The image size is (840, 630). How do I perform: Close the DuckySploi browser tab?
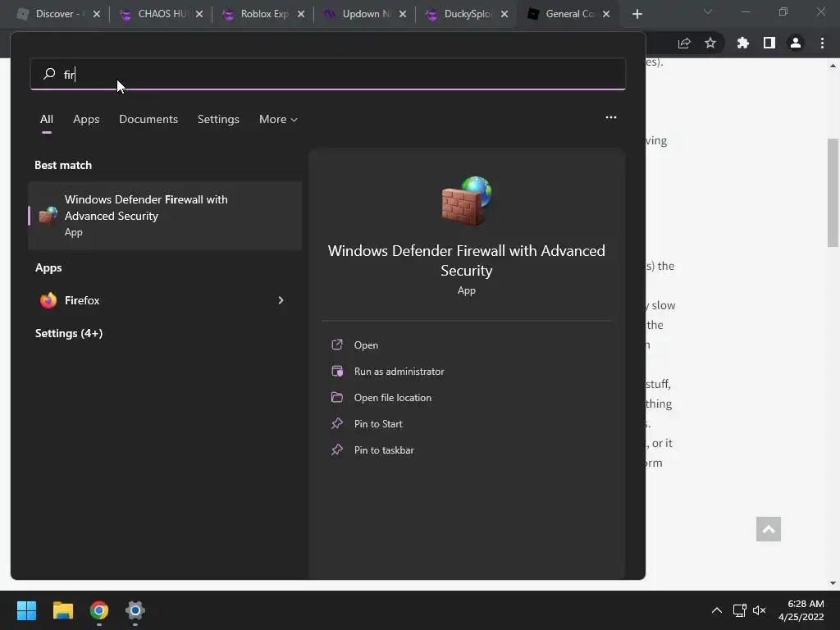click(504, 14)
